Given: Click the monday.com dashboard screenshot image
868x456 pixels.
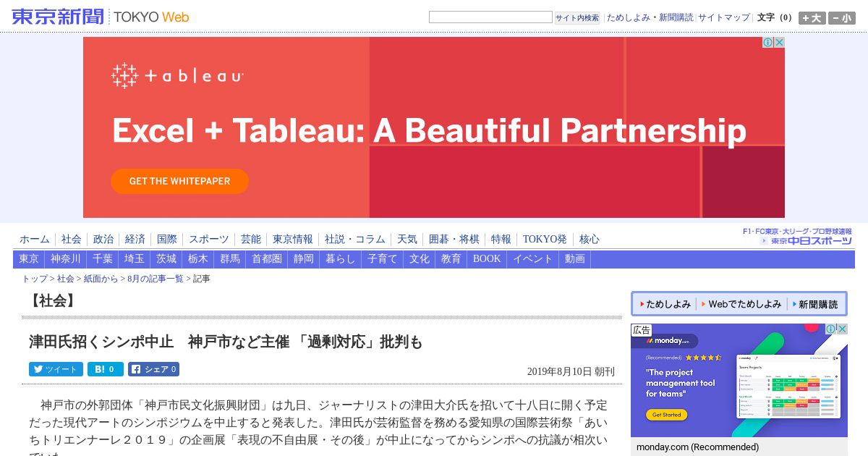Looking at the screenshot, I should point(788,387).
